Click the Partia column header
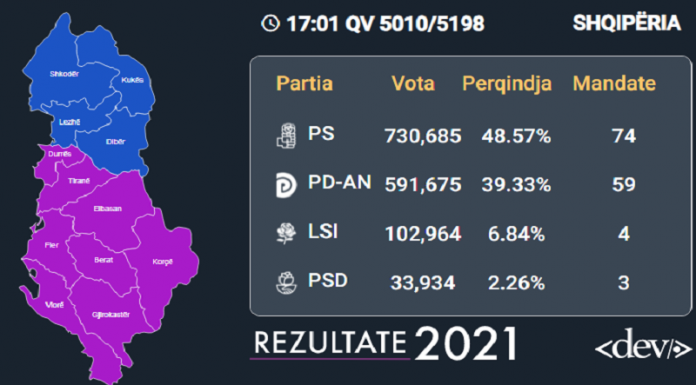 click(304, 83)
